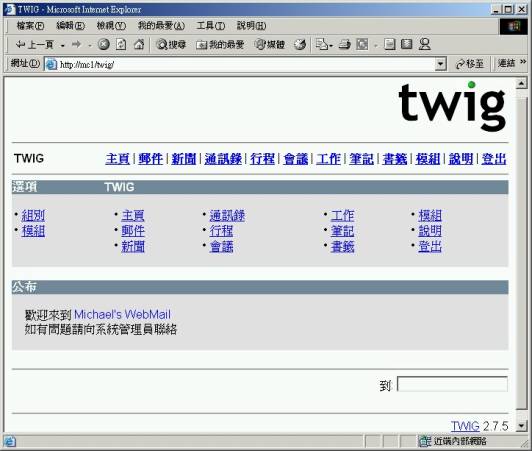
Task: Click the Messenger person toolbar icon
Action: point(424,44)
